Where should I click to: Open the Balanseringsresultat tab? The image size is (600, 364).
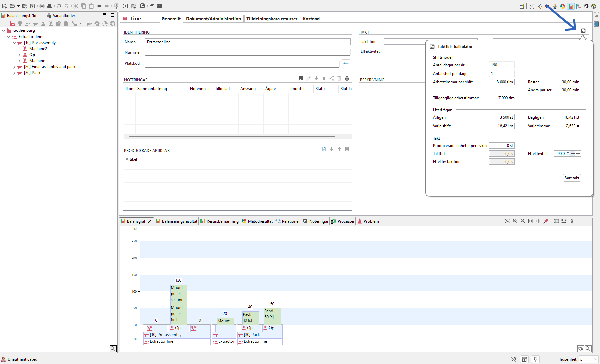pyautogui.click(x=177, y=221)
